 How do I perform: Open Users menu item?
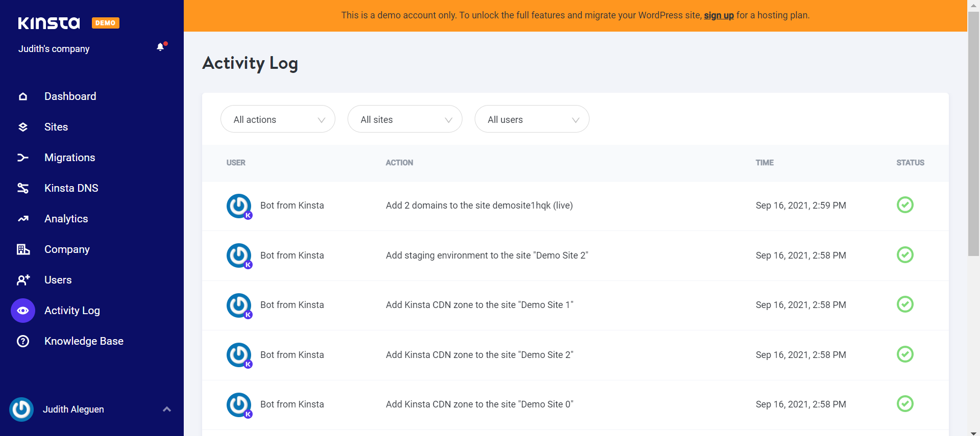pos(58,280)
